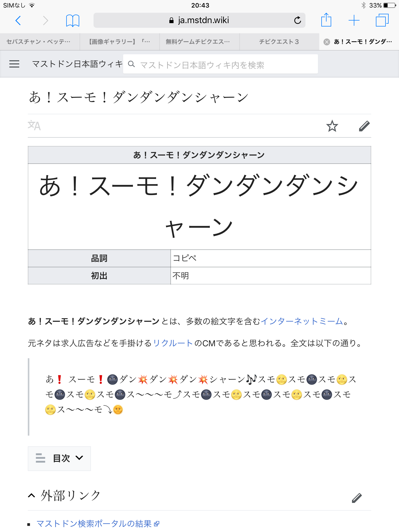
Task: Open マストドン検索ポータルの結果 external link
Action: [94, 524]
